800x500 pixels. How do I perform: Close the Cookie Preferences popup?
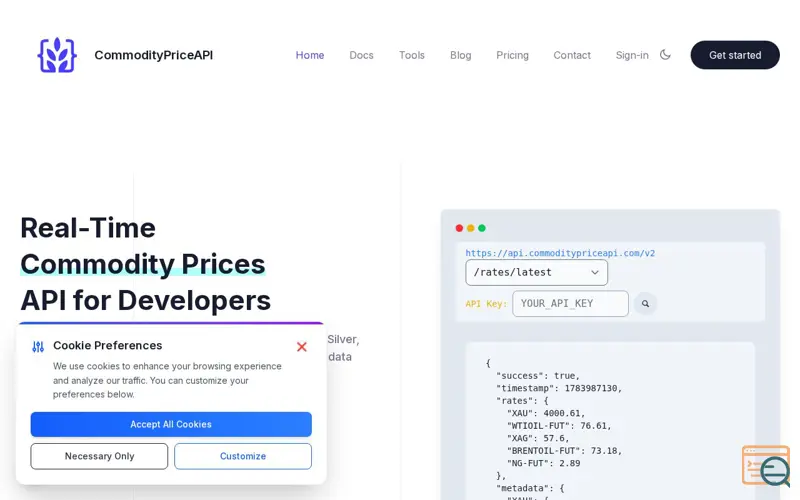point(302,347)
